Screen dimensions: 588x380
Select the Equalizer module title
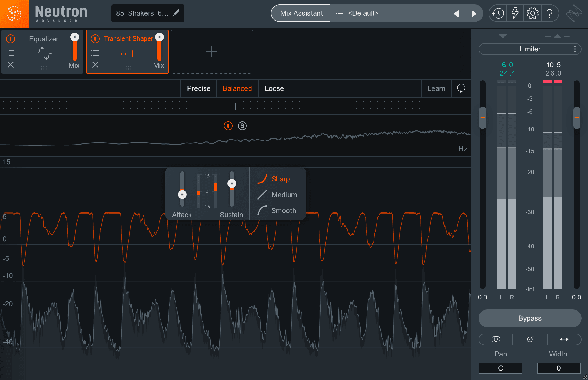coord(44,39)
